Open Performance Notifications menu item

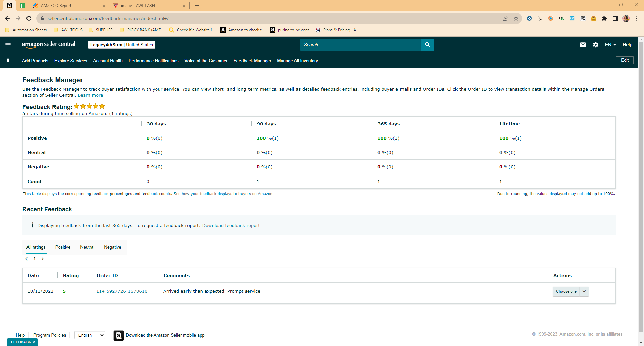click(154, 61)
